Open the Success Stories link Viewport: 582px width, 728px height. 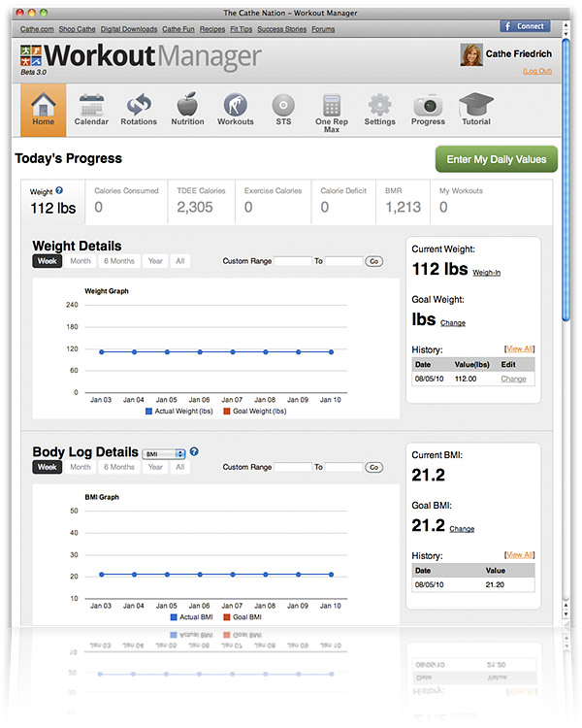281,29
